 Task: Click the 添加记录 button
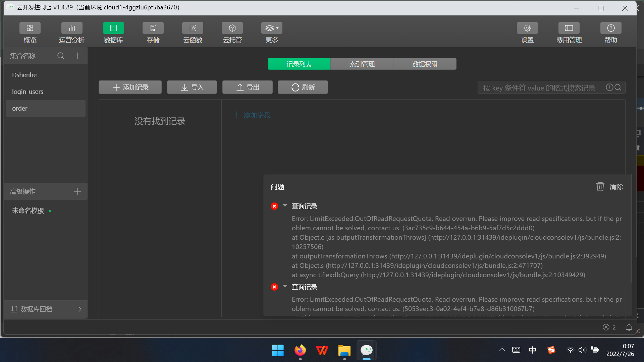(130, 87)
